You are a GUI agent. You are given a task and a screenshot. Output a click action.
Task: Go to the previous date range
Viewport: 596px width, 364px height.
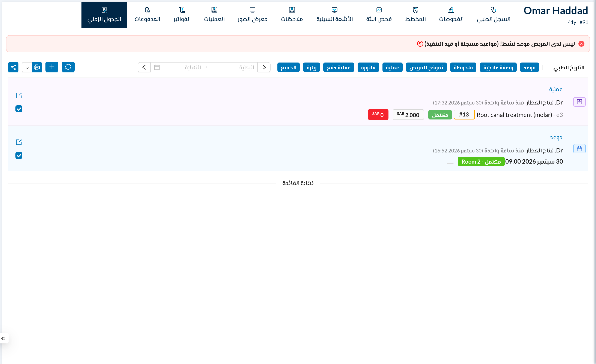(x=264, y=67)
